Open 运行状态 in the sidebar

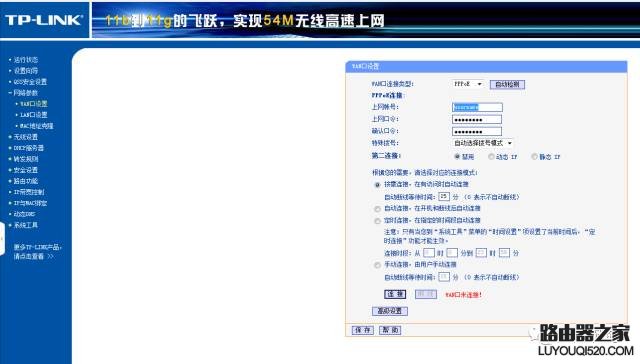[x=26, y=60]
